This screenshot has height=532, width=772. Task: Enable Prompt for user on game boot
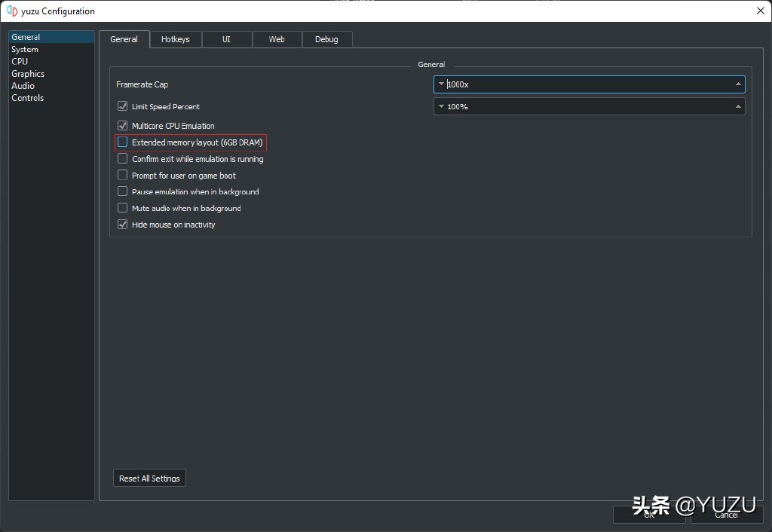tap(123, 176)
